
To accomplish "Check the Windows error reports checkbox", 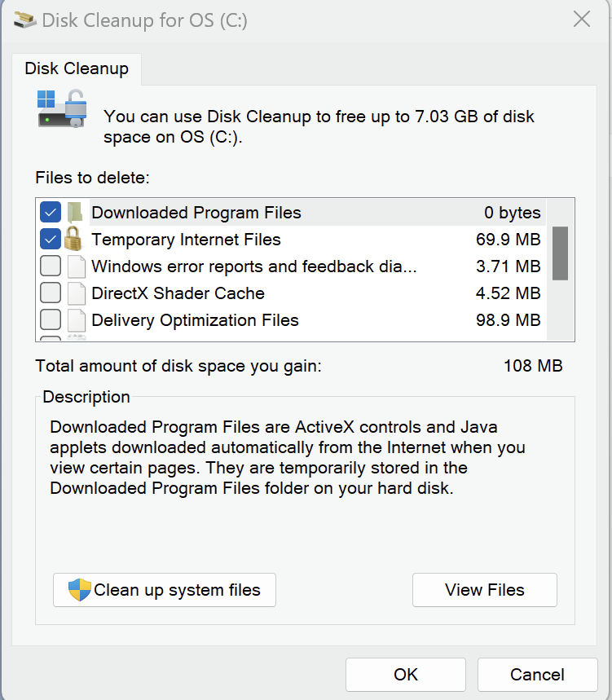I will (x=51, y=266).
